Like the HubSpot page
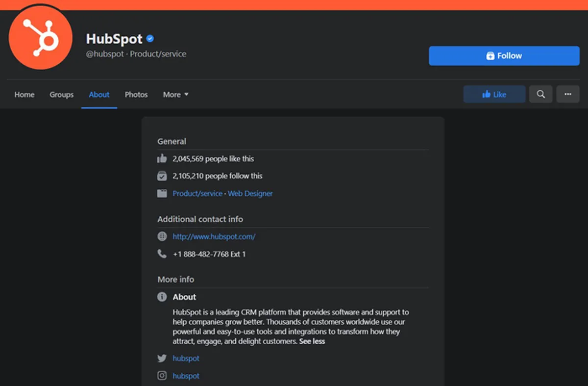This screenshot has width=588, height=386. (494, 94)
